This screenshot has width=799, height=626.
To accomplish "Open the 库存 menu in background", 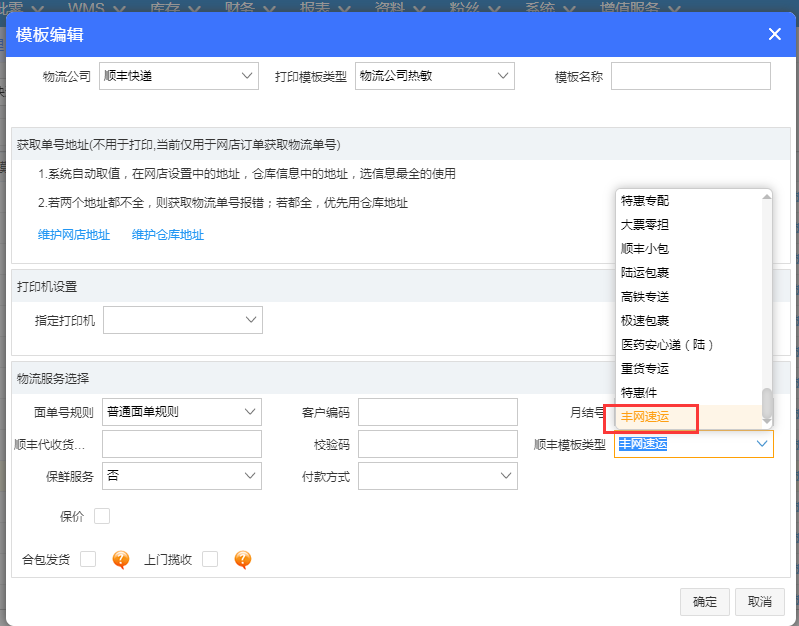I will pyautogui.click(x=175, y=7).
